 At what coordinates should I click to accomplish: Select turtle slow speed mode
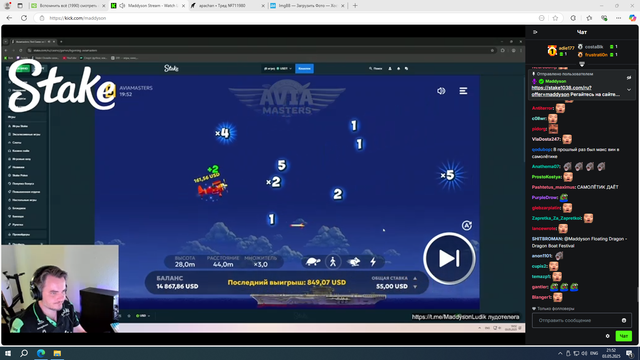313,262
